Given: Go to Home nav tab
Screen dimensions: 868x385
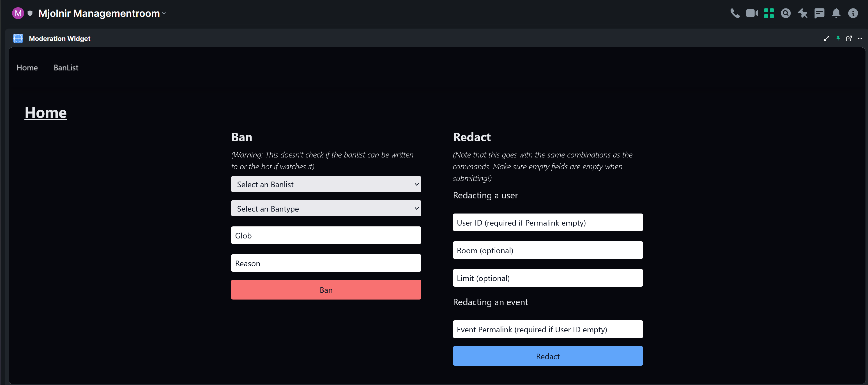Looking at the screenshot, I should tap(27, 68).
